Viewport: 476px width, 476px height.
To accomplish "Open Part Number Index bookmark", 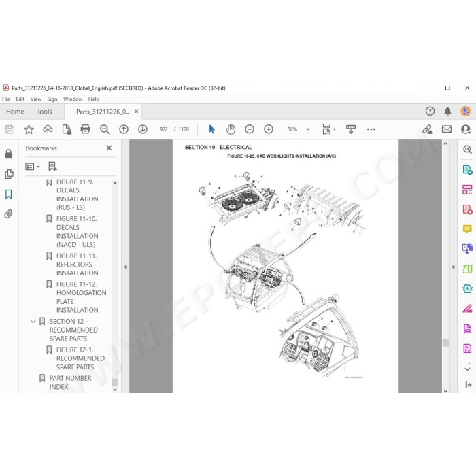I will [71, 382].
